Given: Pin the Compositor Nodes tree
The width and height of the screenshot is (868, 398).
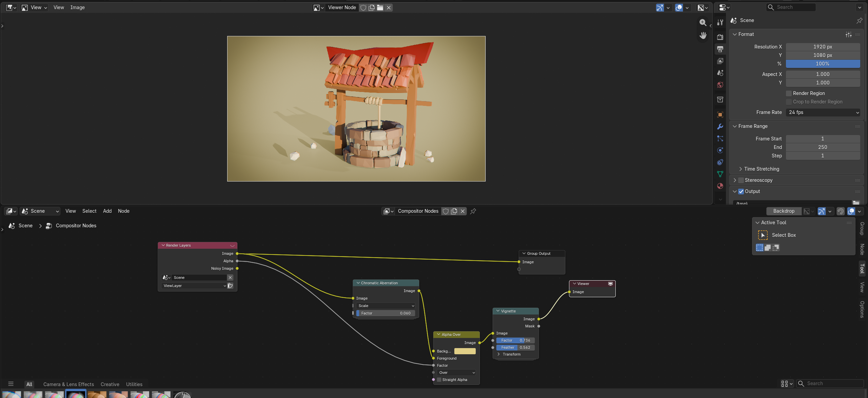Looking at the screenshot, I should pyautogui.click(x=473, y=211).
